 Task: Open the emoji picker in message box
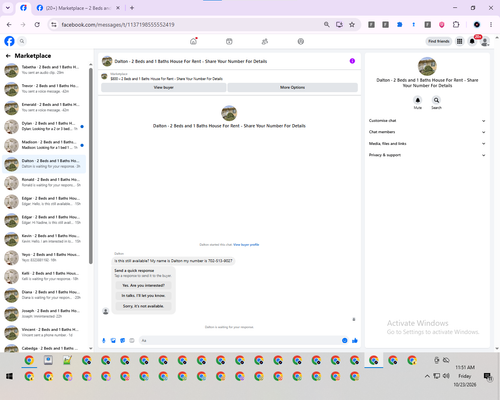345,340
